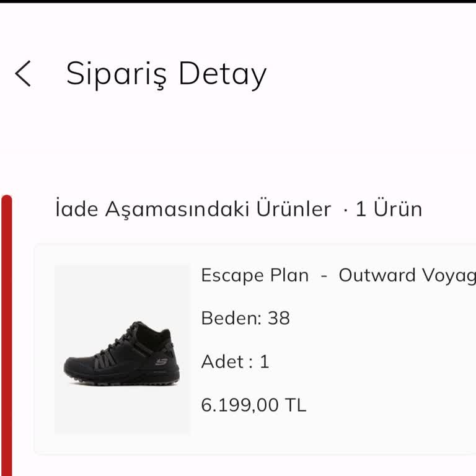Tap the size value 38
This screenshot has width=476, height=476.
(x=279, y=319)
